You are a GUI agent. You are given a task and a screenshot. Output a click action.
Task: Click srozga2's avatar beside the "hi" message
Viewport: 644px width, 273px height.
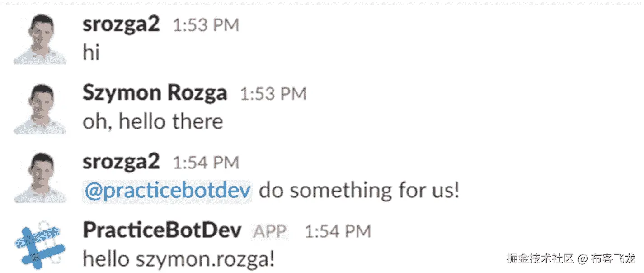[x=40, y=39]
